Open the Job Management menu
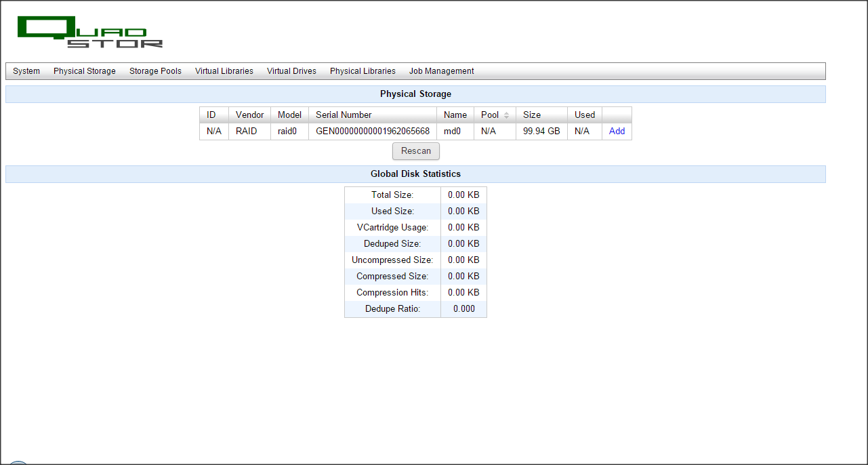This screenshot has height=465, width=868. [441, 71]
